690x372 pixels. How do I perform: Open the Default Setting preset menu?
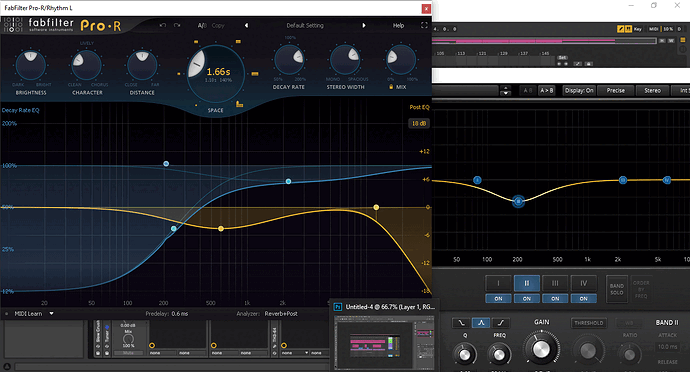tap(305, 26)
